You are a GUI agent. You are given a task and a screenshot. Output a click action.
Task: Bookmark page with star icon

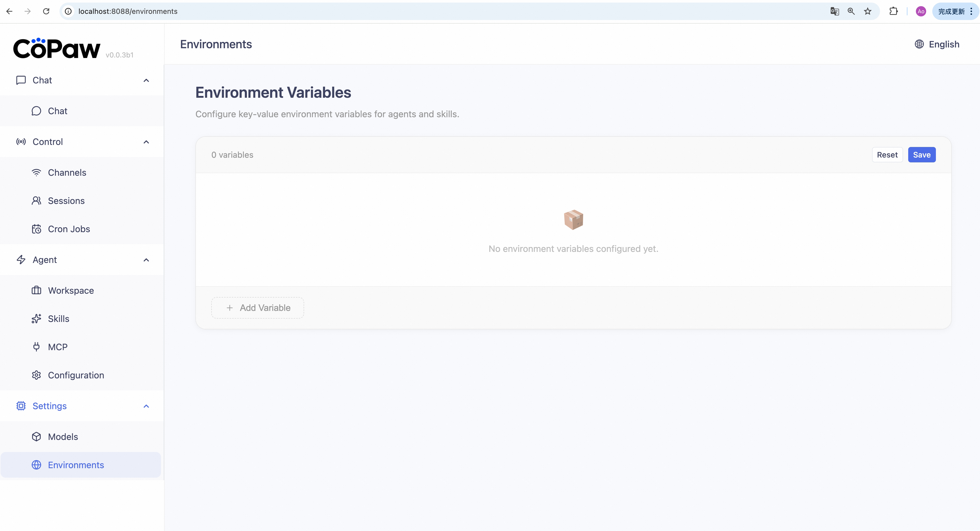point(868,12)
